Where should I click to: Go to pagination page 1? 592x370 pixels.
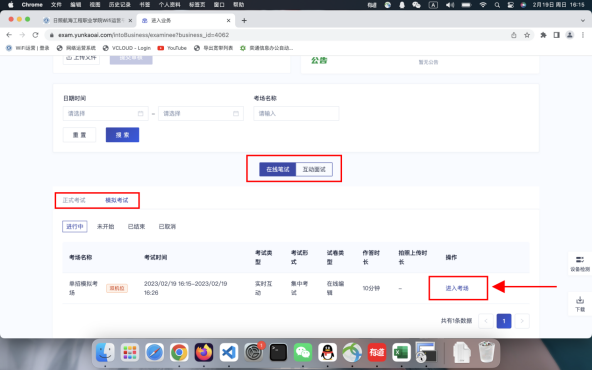[x=504, y=321]
